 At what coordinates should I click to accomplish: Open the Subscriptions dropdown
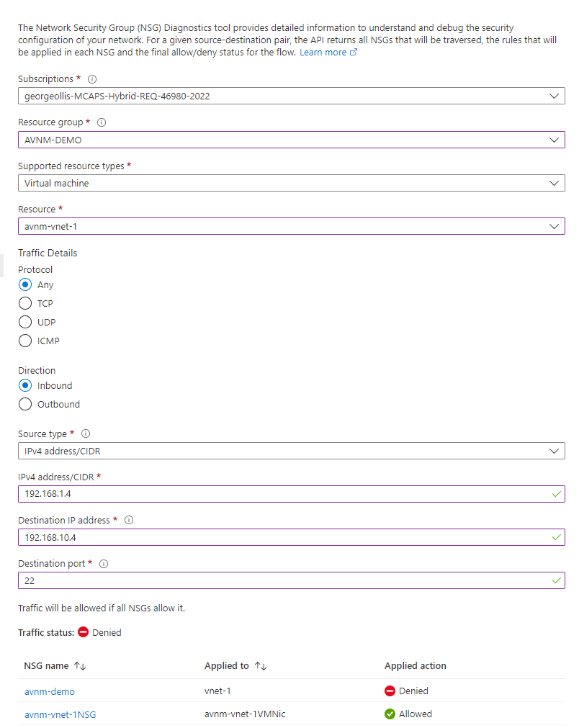291,96
